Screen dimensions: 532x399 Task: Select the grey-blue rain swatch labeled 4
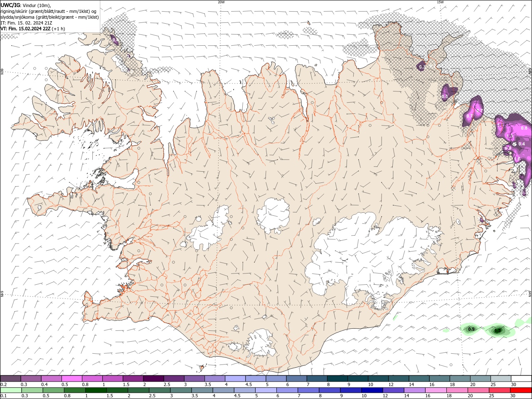pos(224,390)
